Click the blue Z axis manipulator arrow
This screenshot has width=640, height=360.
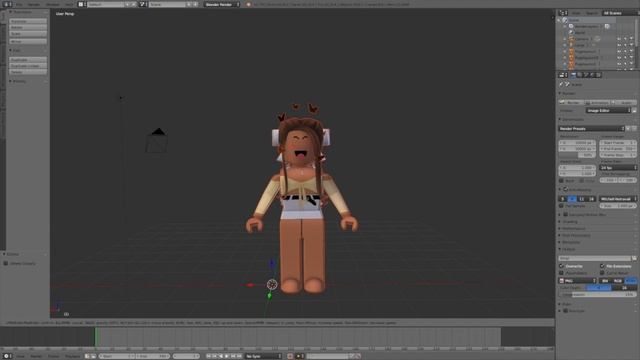point(272,264)
